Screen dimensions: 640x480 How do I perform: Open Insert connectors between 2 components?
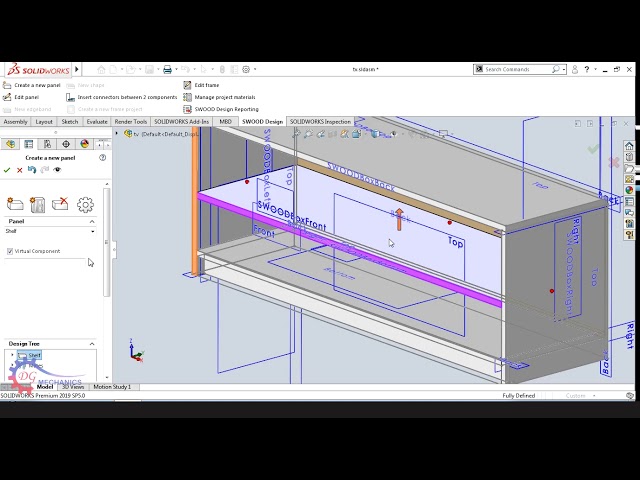pos(122,97)
